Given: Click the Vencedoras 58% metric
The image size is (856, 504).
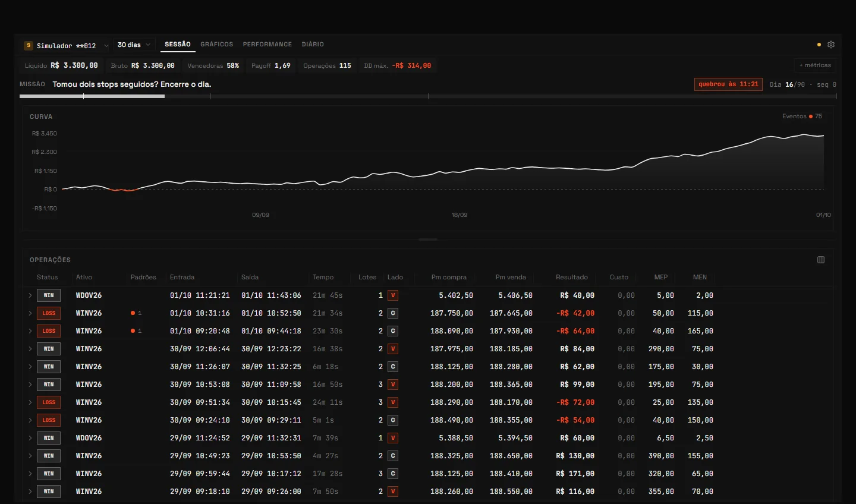Looking at the screenshot, I should point(213,66).
